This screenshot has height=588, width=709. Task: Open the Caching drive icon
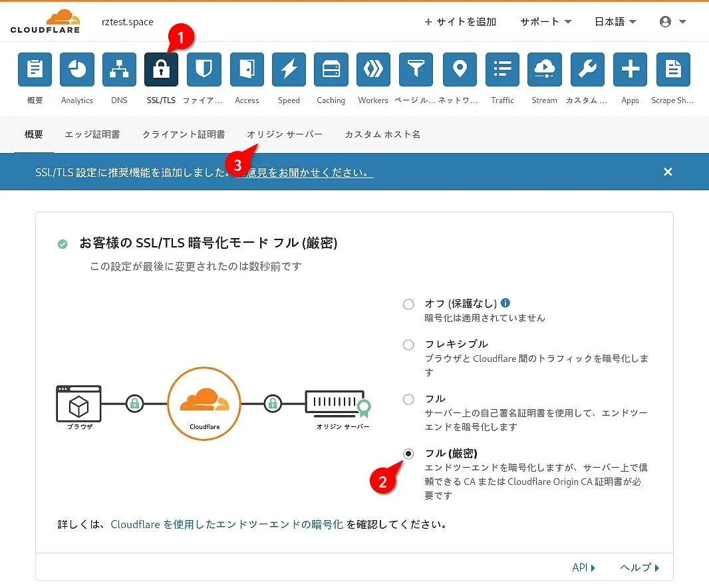331,70
